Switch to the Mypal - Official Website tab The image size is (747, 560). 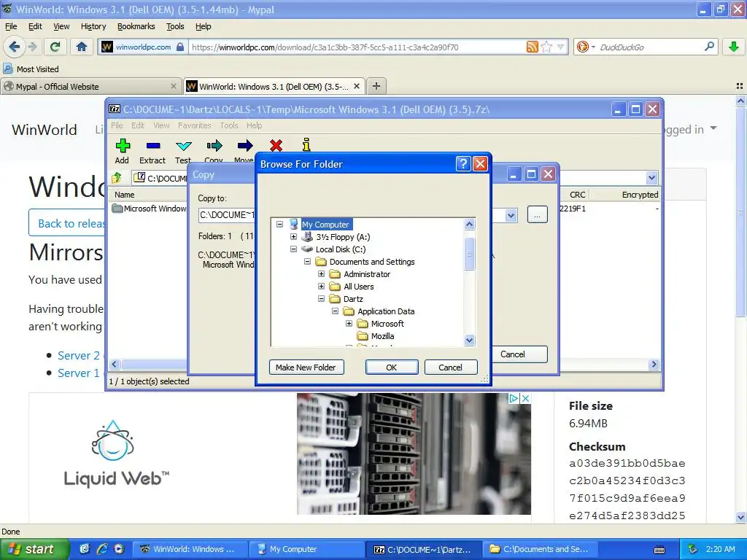[x=90, y=86]
